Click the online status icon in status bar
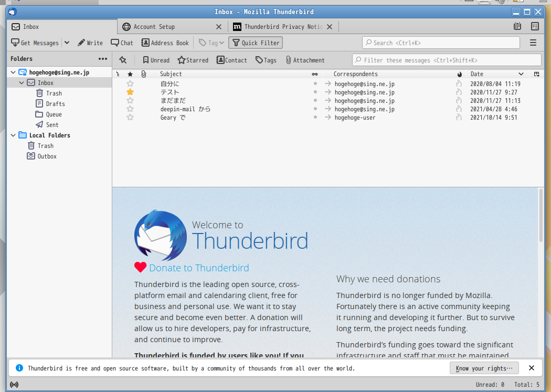Image resolution: width=551 pixels, height=392 pixels. click(14, 385)
